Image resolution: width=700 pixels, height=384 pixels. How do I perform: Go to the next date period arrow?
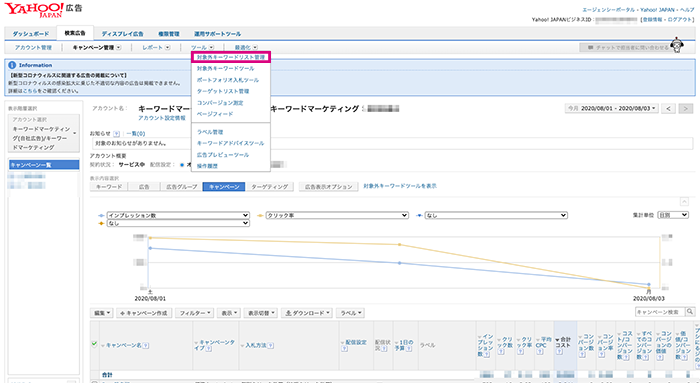686,109
